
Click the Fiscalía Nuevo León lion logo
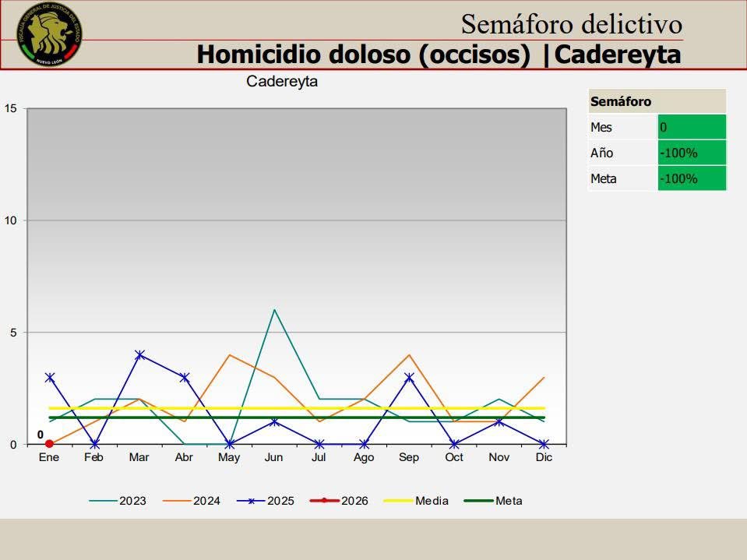tap(50, 34)
